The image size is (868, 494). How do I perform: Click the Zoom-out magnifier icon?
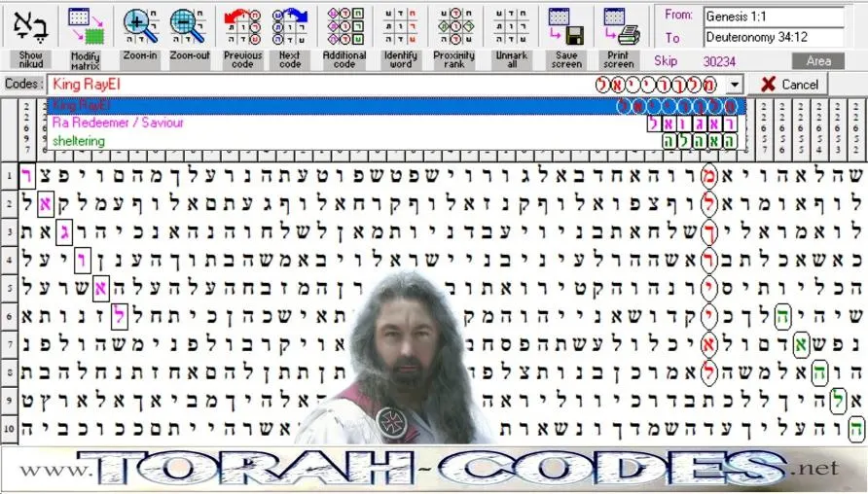click(x=190, y=26)
